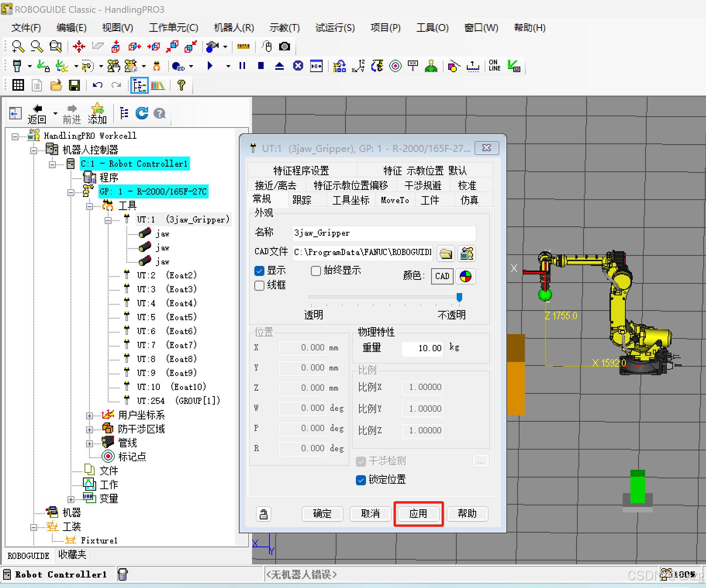Select the Fixture1 tree item

99,541
